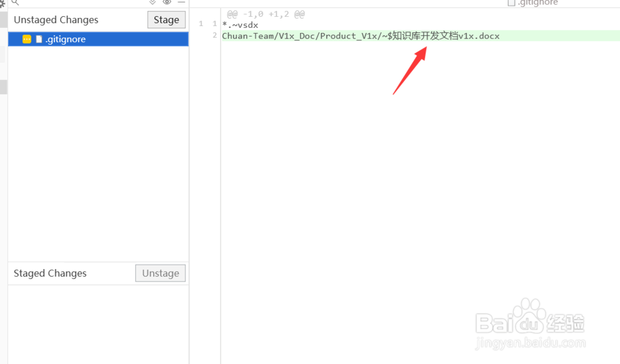
Task: Click the document icon next to .gitignore in the list
Action: point(38,39)
